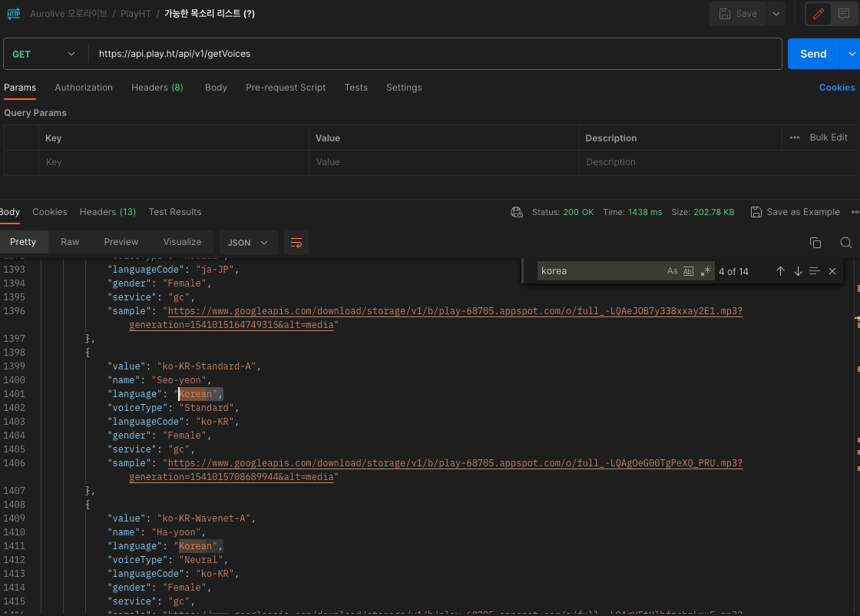Open the comments icon next to edit
860x616 pixels.
[x=844, y=14]
